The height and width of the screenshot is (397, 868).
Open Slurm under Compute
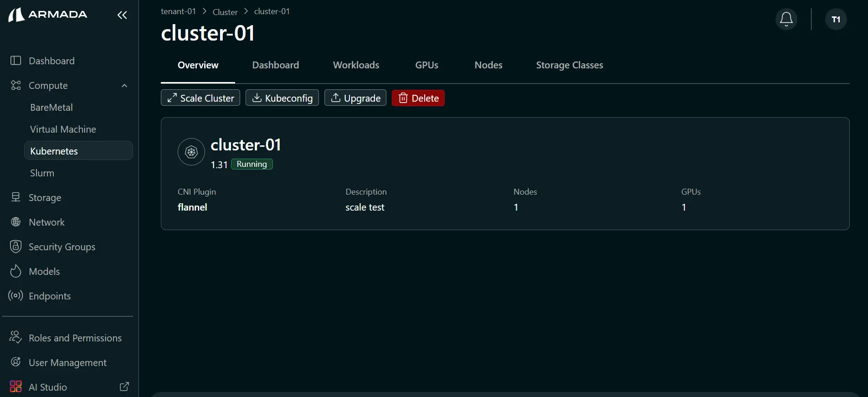(42, 173)
